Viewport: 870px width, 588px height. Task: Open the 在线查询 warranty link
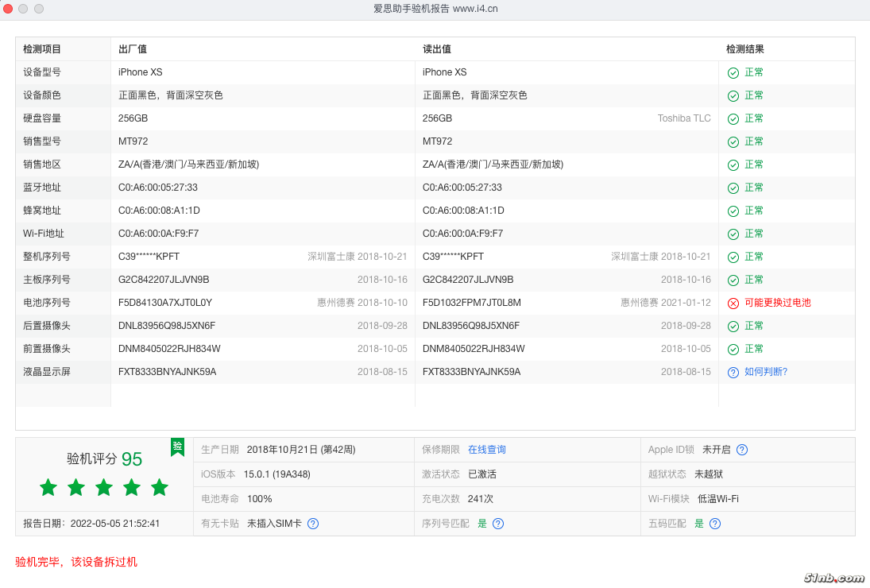[x=486, y=450]
